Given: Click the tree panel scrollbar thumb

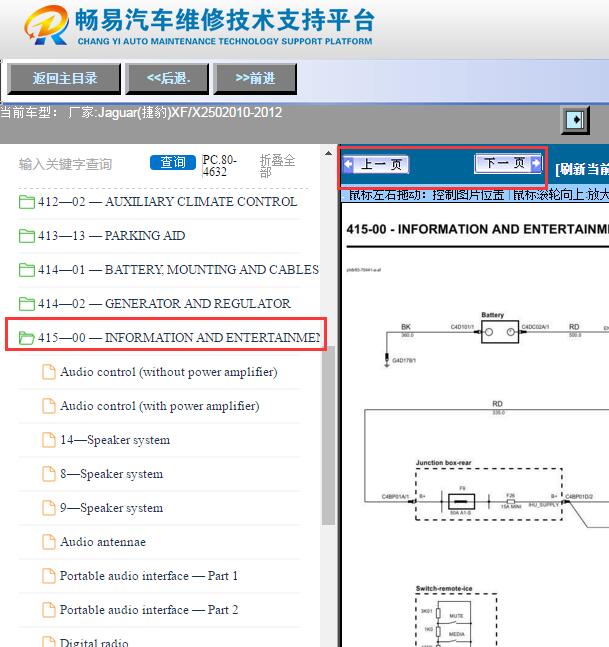Looking at the screenshot, I should 328,435.
